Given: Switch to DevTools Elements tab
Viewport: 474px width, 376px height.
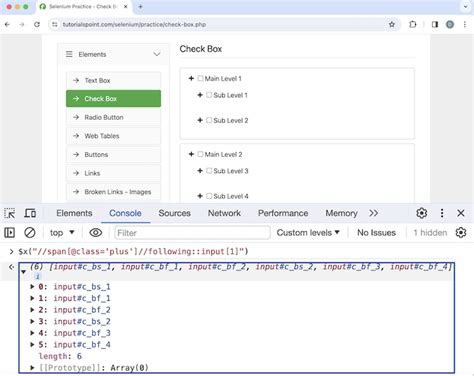Looking at the screenshot, I should tap(74, 213).
